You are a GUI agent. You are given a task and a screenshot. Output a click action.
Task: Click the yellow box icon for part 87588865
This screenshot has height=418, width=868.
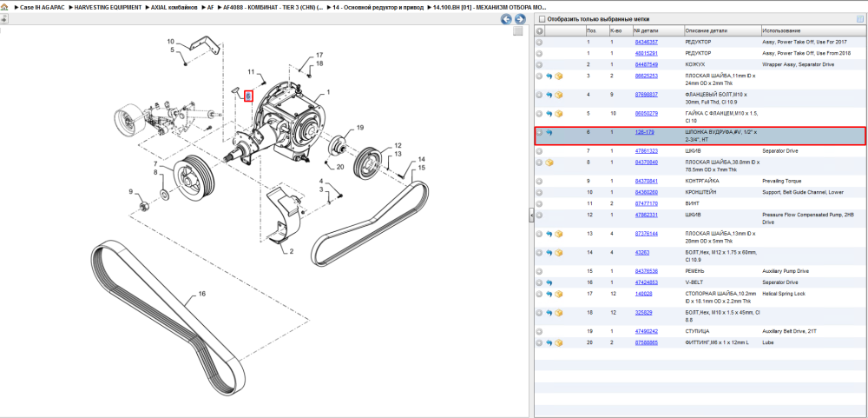coord(558,342)
